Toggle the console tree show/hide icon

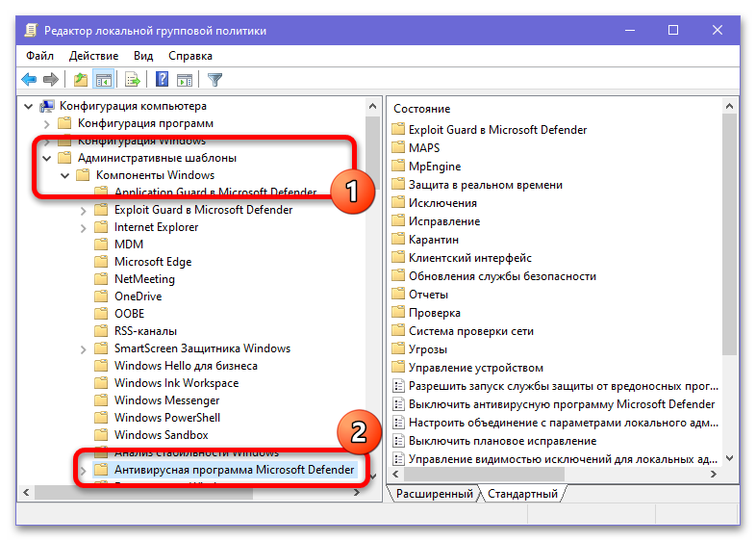[104, 79]
